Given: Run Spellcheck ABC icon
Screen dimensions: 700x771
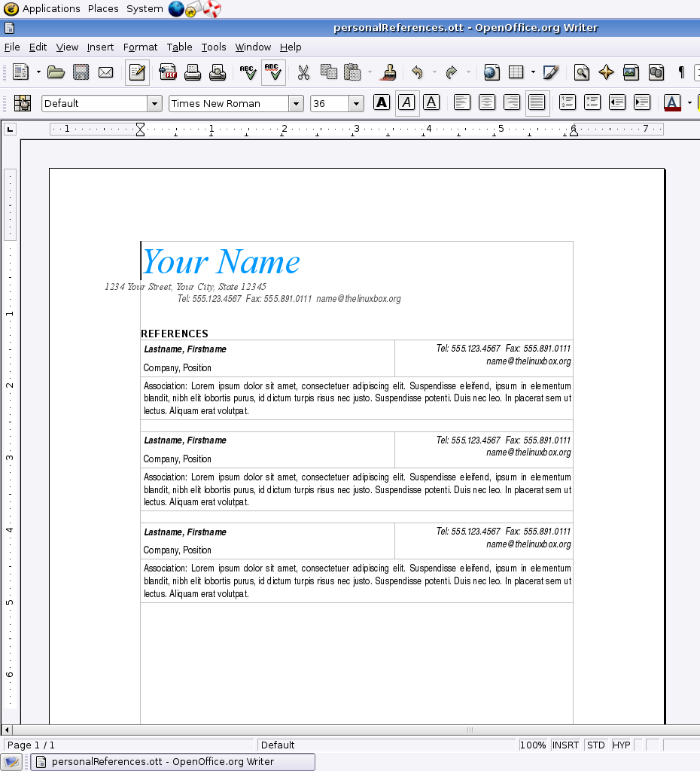Looking at the screenshot, I should coord(248,72).
